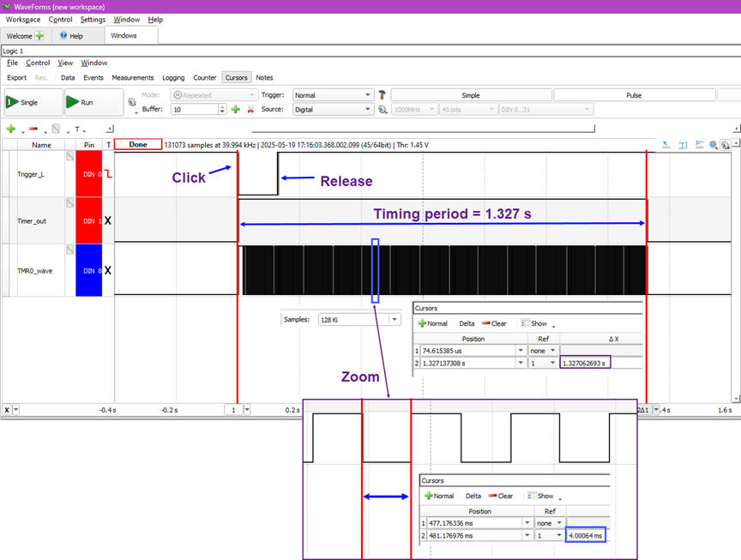Click the gear icon above waveform plot
This screenshot has width=741, height=560.
click(726, 145)
